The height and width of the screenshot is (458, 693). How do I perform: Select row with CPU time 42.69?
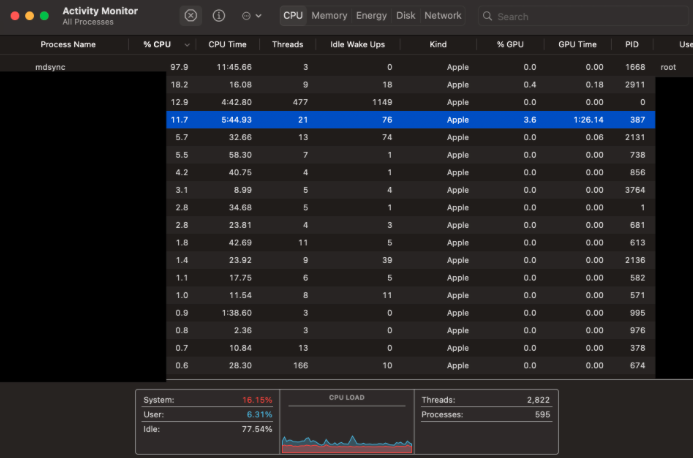pos(411,243)
